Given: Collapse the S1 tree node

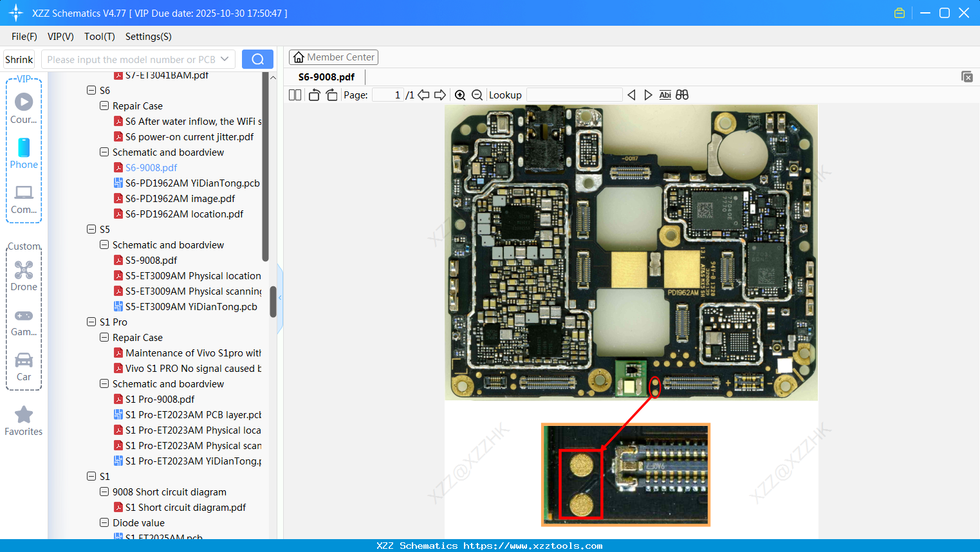Looking at the screenshot, I should 91,477.
